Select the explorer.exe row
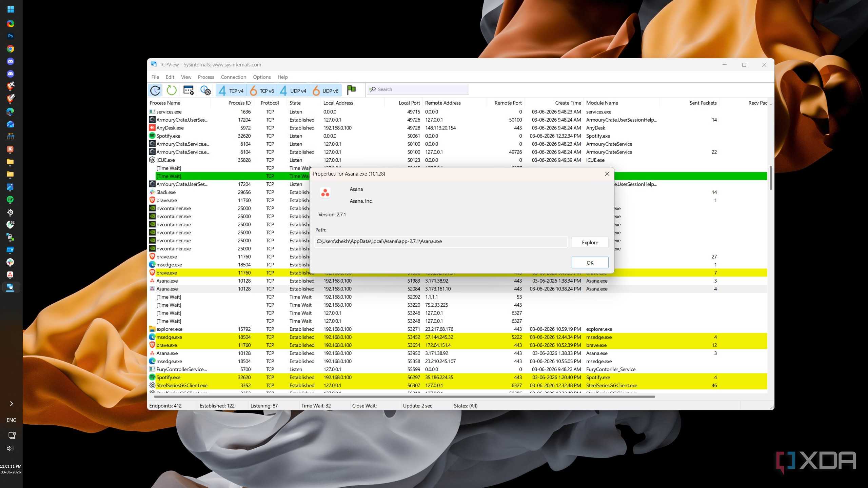 point(458,329)
